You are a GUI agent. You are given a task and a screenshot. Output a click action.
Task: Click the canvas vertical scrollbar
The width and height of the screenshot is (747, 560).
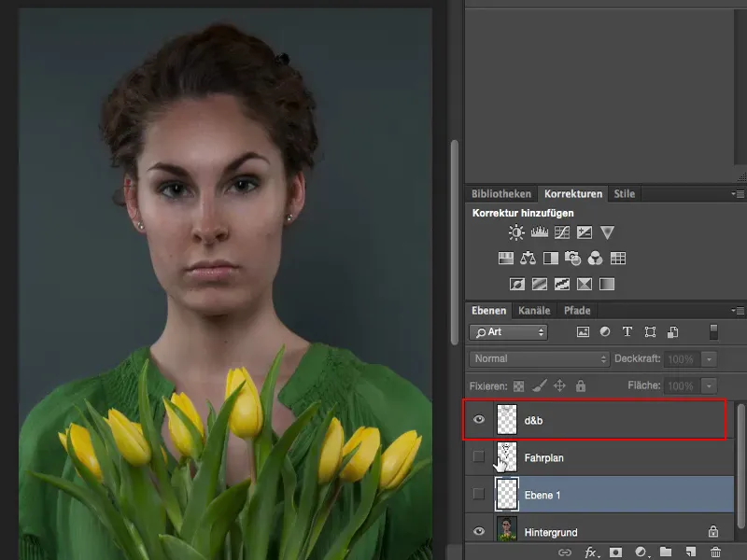coord(455,242)
